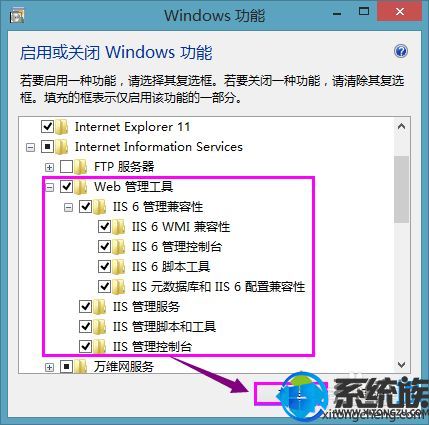The image size is (429, 425).
Task: Uncheck the IIS 6 脚本工具 checkbox
Action: click(104, 267)
